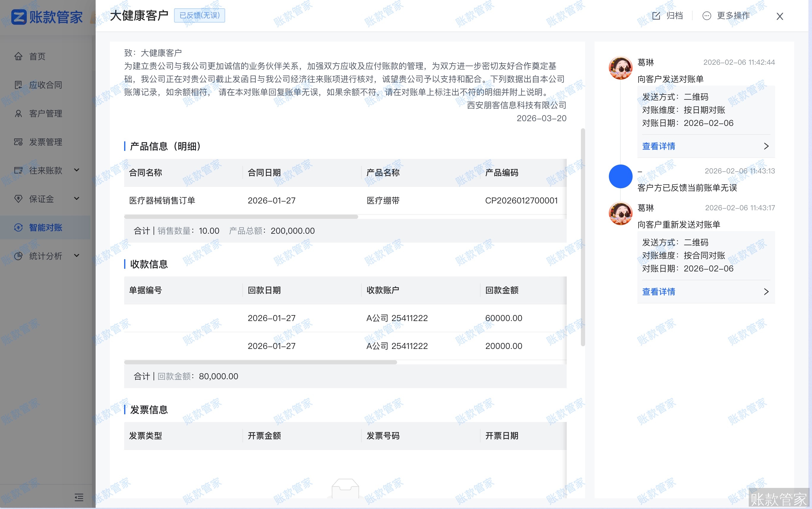
Task: Click the horizontal scrollbar below 收款信息 table
Action: tap(259, 362)
